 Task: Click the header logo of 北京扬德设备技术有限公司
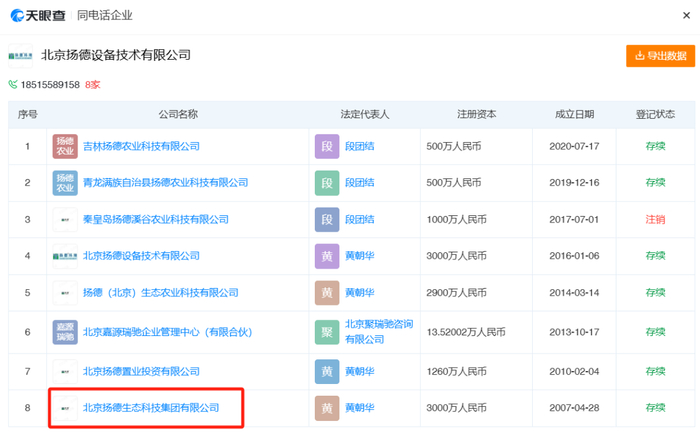pyautogui.click(x=21, y=56)
